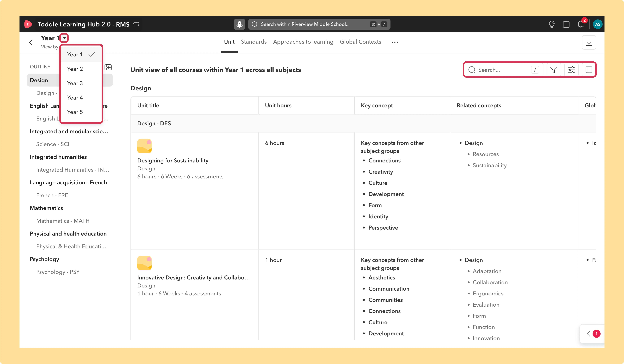Toggle the Year 1 grade dropdown arrow
Screen dimensions: 624x364
[x=64, y=38]
